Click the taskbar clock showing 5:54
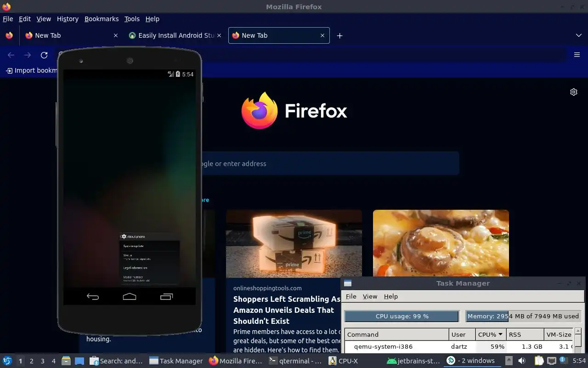This screenshot has height=368, width=588. tap(579, 361)
